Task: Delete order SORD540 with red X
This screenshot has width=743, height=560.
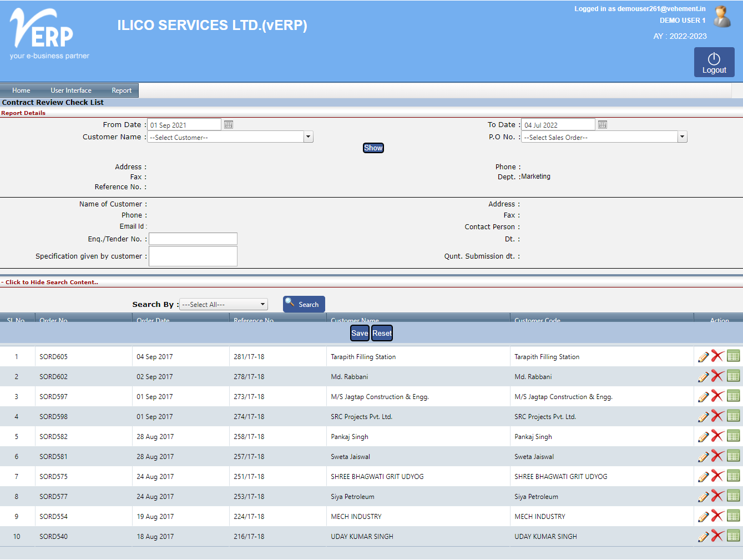Action: tap(718, 536)
